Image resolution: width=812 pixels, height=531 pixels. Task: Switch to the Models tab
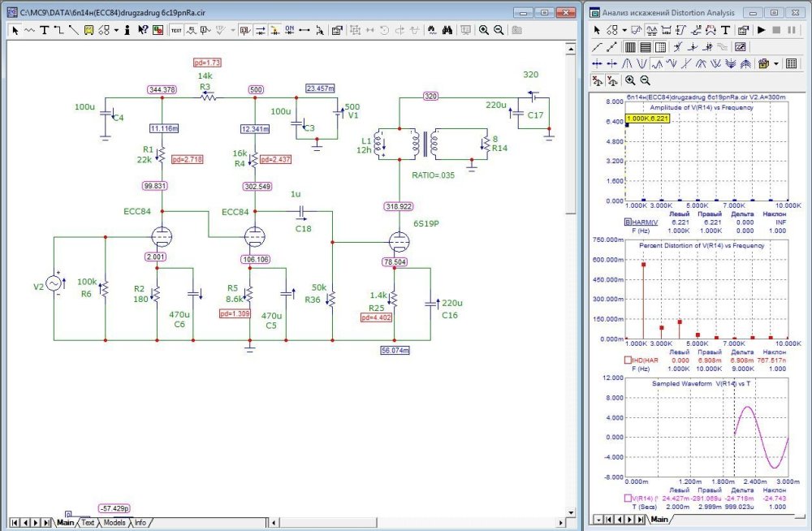pyautogui.click(x=114, y=523)
